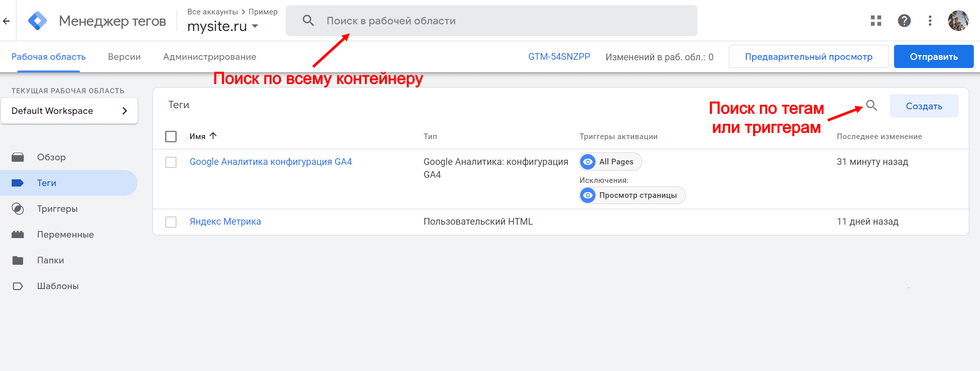Image resolution: width=980 pixels, height=371 pixels.
Task: Focus the Поиск в рабочей области field
Action: pyautogui.click(x=492, y=21)
